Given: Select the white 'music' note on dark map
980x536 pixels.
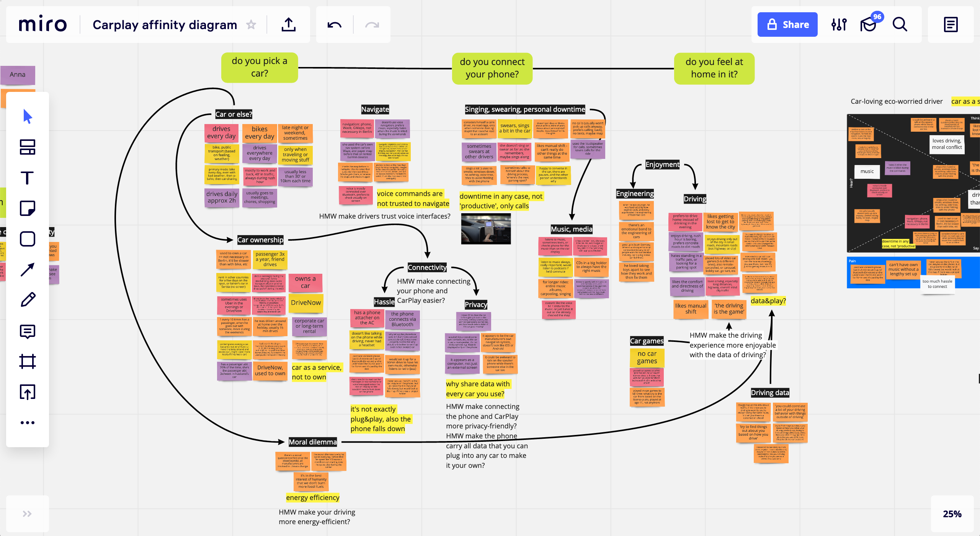Looking at the screenshot, I should pos(867,172).
